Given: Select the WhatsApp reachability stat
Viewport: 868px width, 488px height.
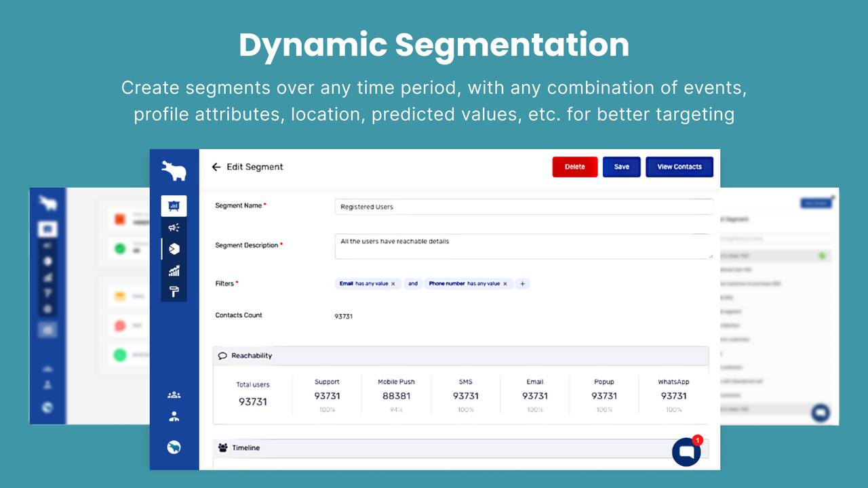Looking at the screenshot, I should pos(673,396).
